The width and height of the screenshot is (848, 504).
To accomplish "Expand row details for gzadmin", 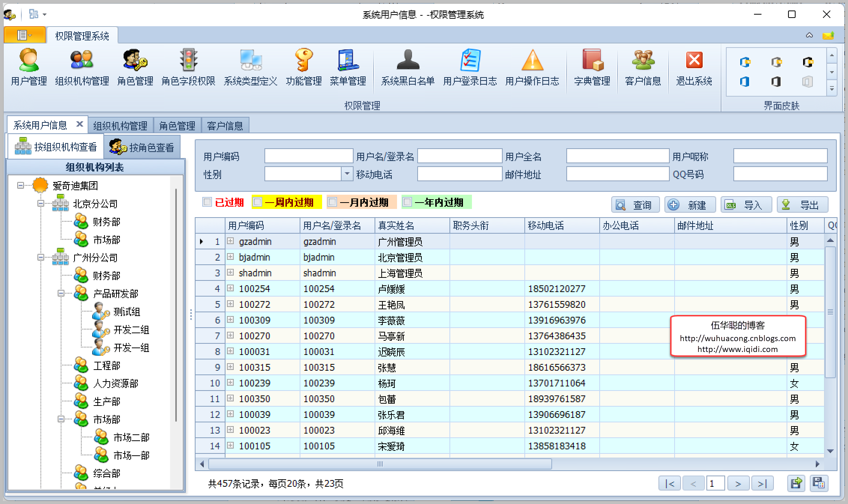I will coord(230,241).
